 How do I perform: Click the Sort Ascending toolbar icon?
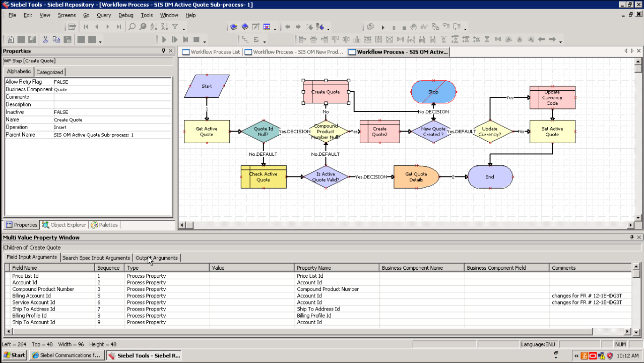154,27
